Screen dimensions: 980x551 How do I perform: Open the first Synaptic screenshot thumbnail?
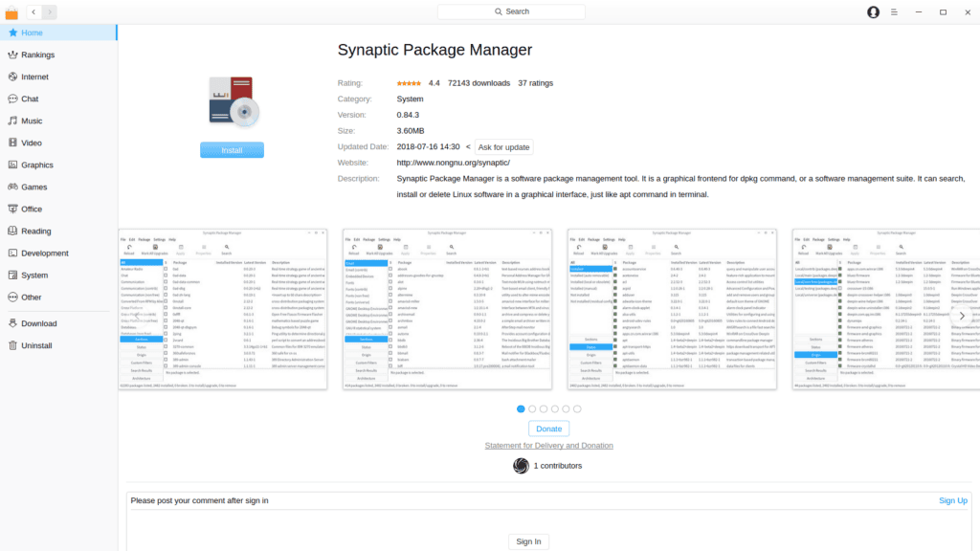click(222, 309)
